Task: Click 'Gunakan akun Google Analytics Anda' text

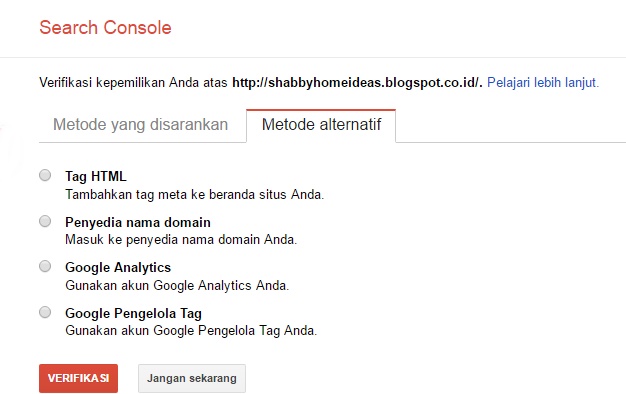Action: click(177, 285)
